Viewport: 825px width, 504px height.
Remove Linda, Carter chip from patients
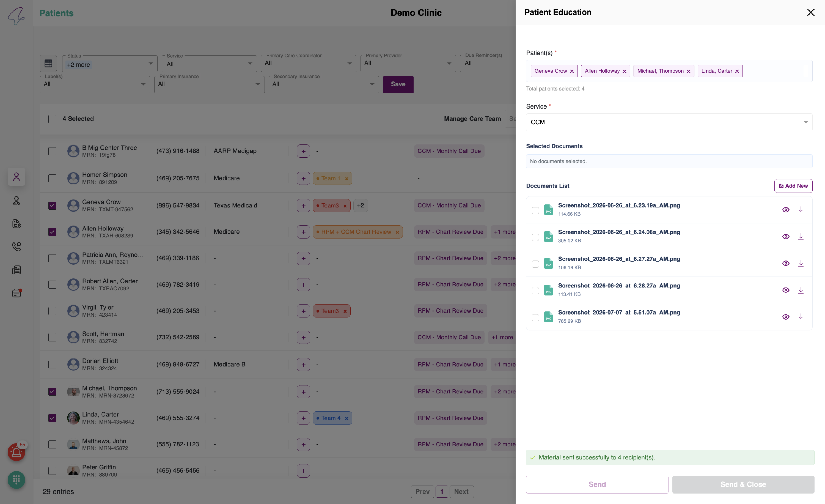(x=737, y=71)
